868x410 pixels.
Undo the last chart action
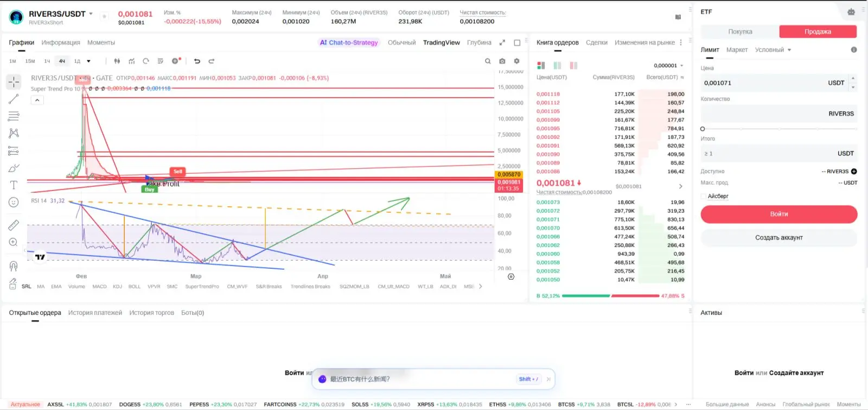(x=197, y=61)
